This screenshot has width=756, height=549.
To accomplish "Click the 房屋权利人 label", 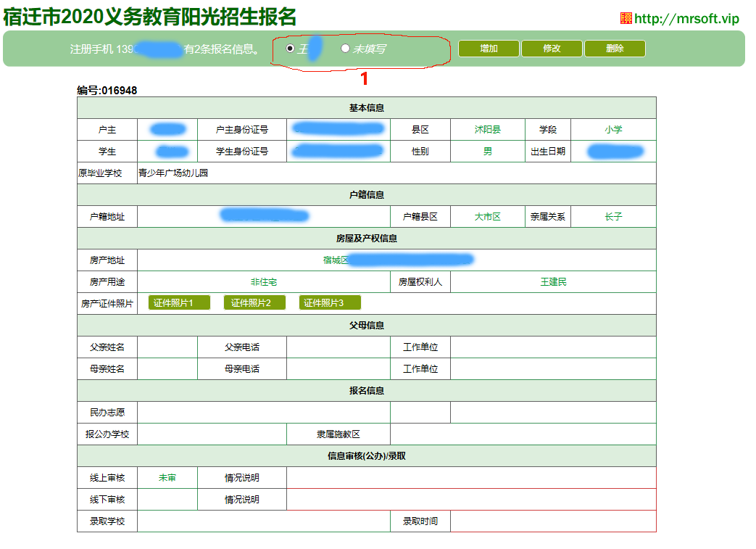I will tap(420, 282).
